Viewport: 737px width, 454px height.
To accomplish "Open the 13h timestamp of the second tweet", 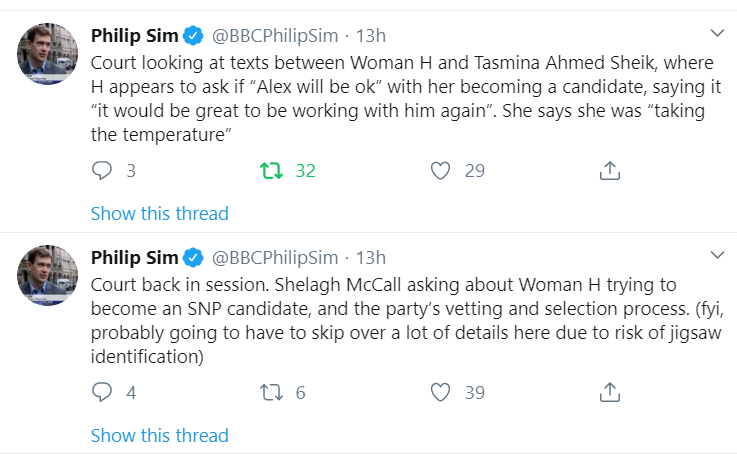I will [371, 258].
